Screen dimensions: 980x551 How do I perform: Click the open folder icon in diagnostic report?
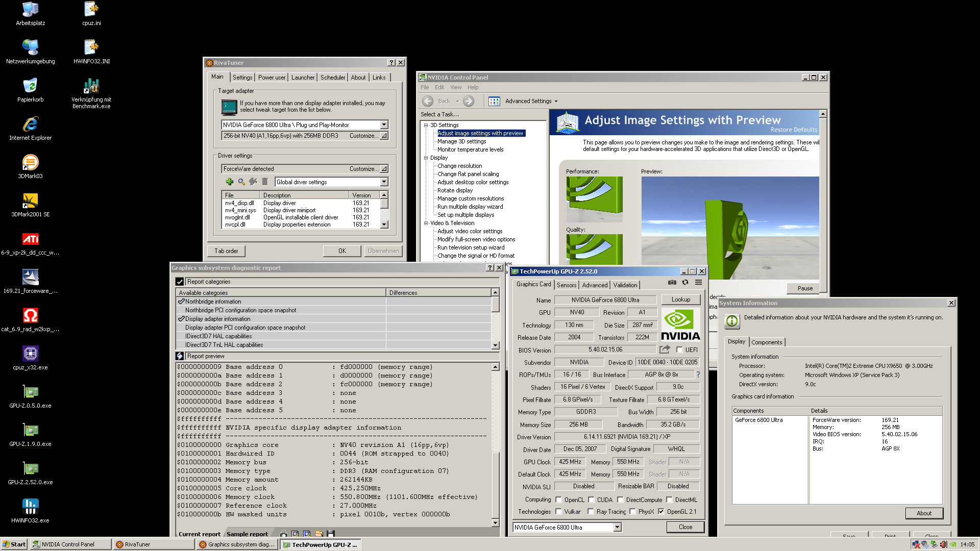(x=319, y=534)
